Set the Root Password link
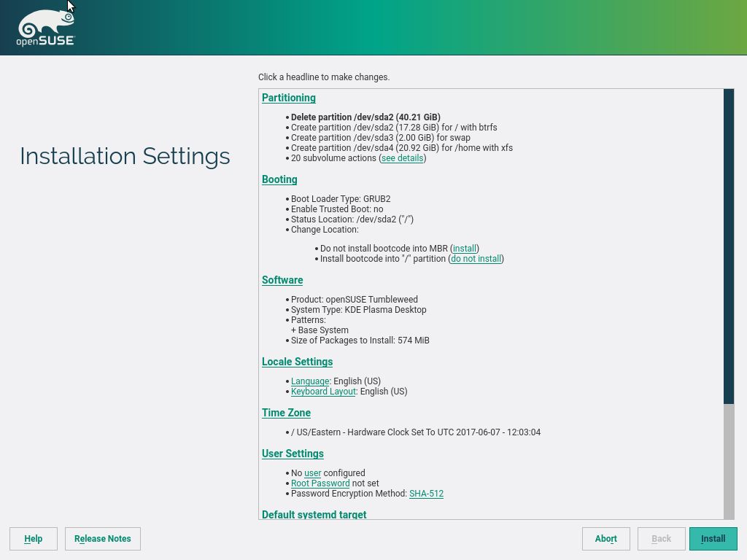747x560 pixels. tap(320, 483)
